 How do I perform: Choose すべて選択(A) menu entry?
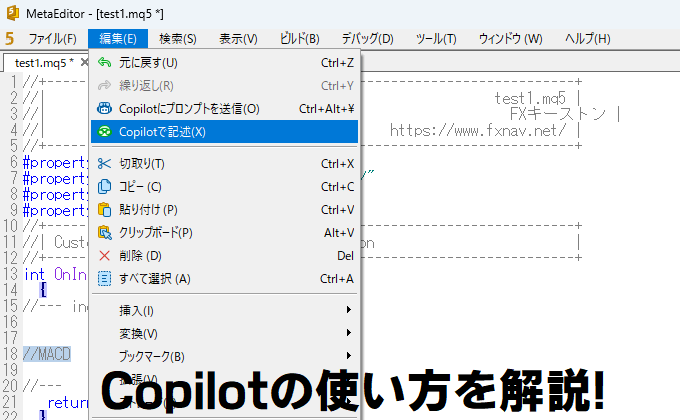(225, 279)
